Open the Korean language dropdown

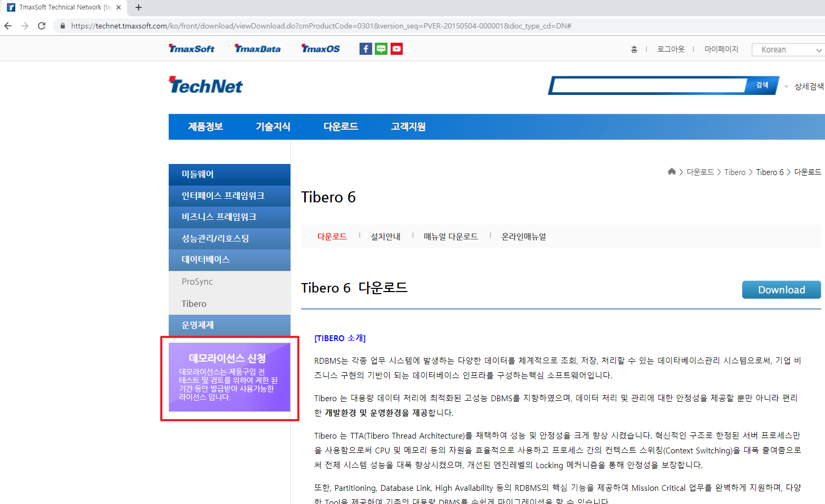788,50
